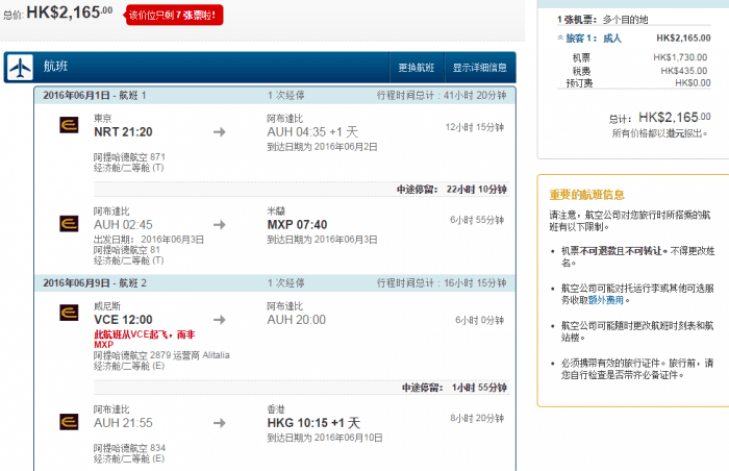Click Etihad logo beside AUH 02:45 flight
Image resolution: width=729 pixels, height=471 pixels.
[69, 224]
